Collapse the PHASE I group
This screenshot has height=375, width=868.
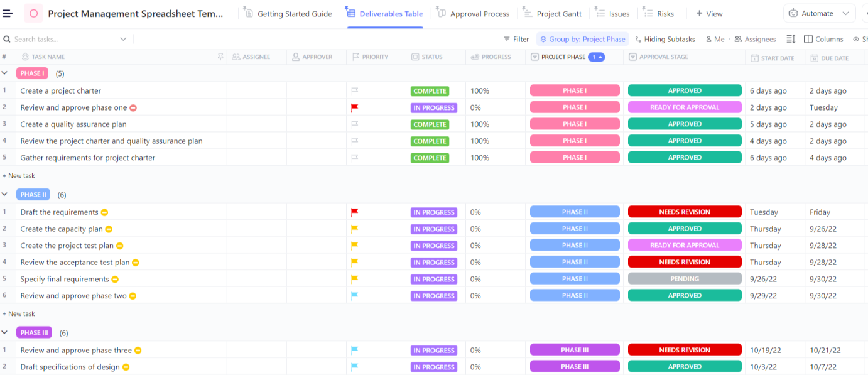pyautogui.click(x=5, y=73)
